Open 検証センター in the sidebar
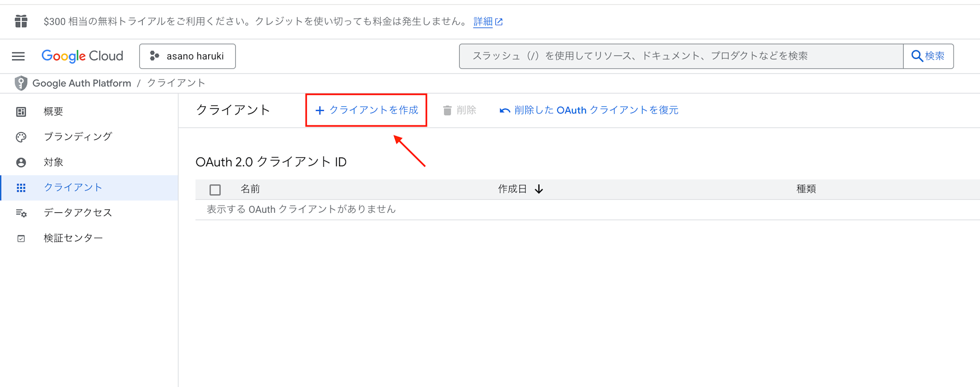This screenshot has width=980, height=387. tap(89, 238)
